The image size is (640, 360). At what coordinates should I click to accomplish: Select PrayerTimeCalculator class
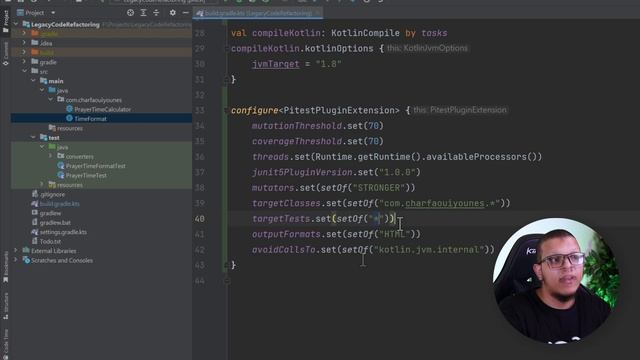pos(102,109)
